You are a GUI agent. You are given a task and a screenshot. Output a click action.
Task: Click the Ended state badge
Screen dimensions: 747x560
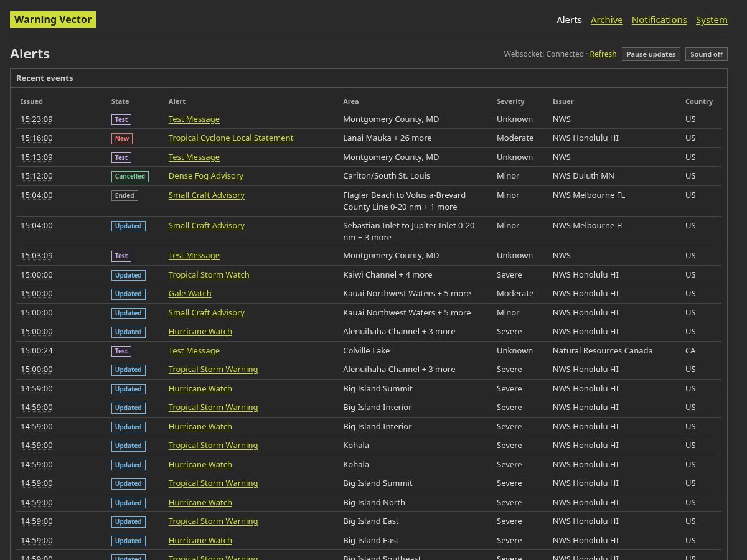point(125,195)
